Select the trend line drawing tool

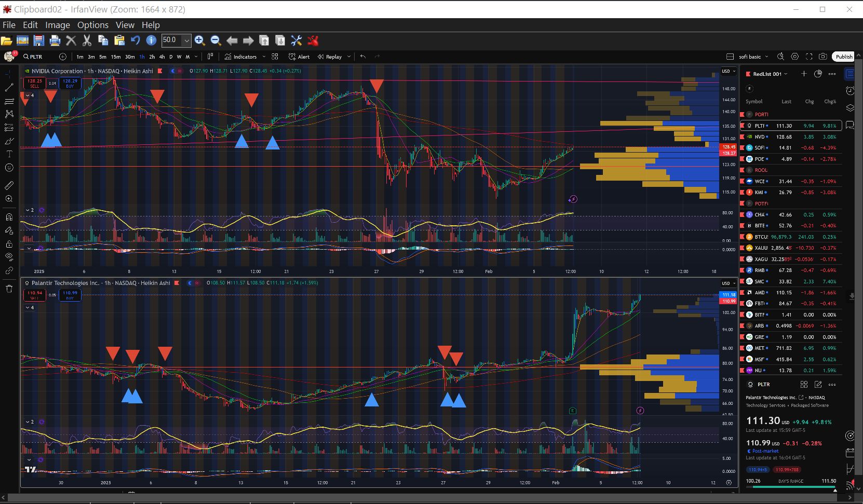tap(9, 87)
